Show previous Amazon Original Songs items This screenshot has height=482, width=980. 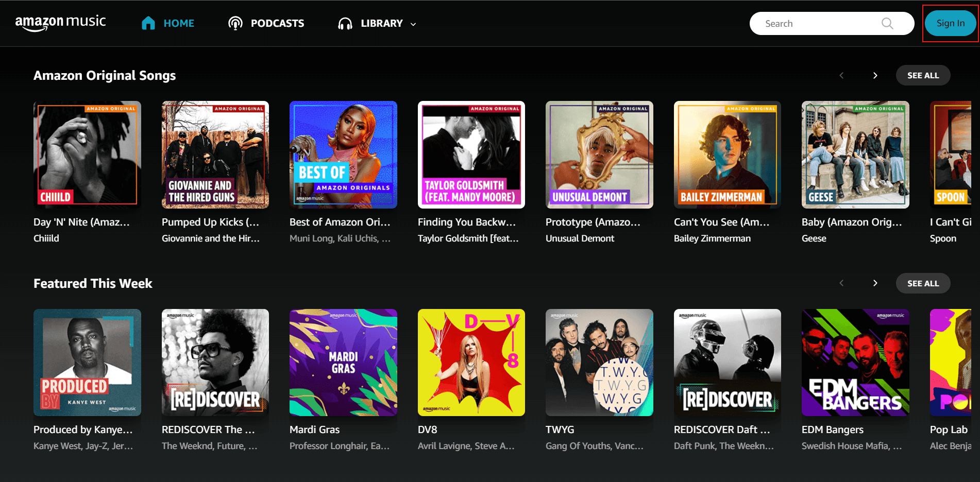coord(841,75)
